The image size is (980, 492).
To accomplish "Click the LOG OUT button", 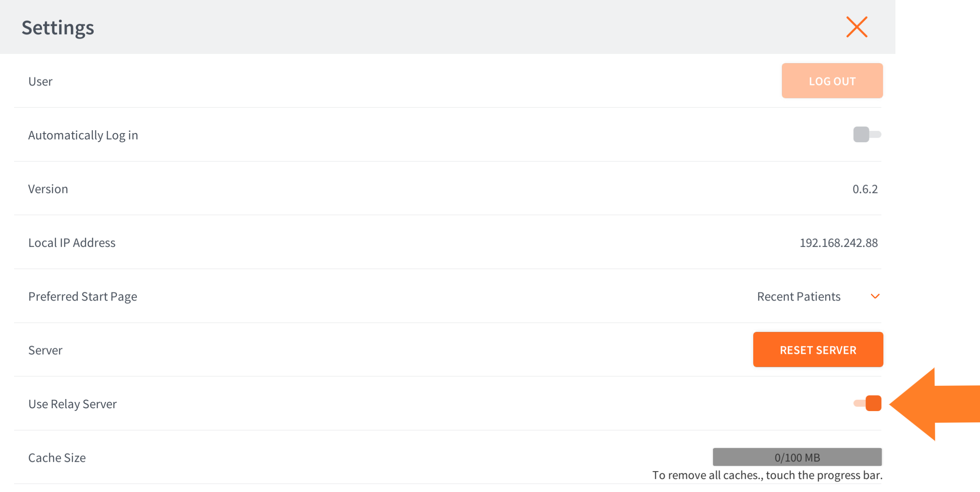I will 832,81.
